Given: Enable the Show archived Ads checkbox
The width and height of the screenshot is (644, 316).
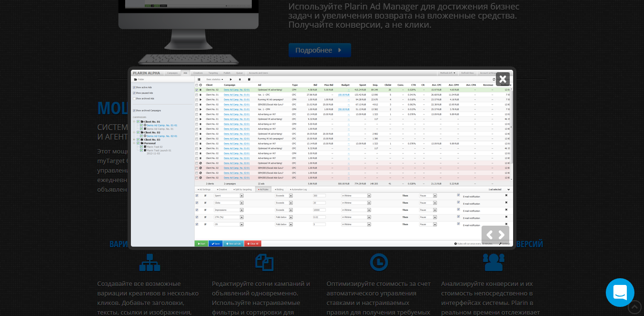Looking at the screenshot, I should pyautogui.click(x=134, y=98).
